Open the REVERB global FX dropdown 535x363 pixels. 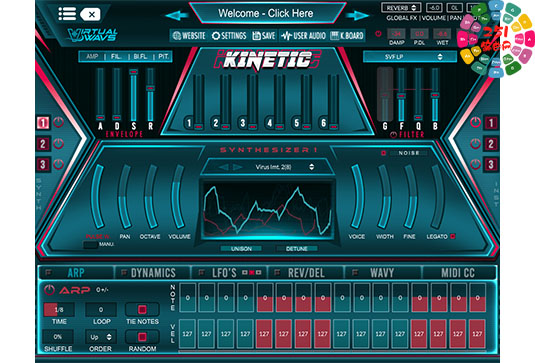point(401,8)
